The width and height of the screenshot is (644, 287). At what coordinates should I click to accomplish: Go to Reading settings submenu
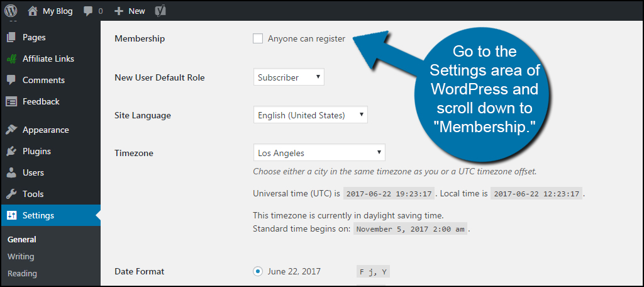tap(22, 273)
